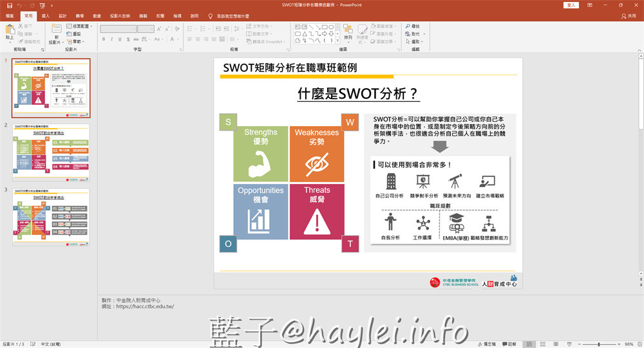Screen dimensions: 644x348
Task: Open the font size combo box
Action: click(146, 29)
